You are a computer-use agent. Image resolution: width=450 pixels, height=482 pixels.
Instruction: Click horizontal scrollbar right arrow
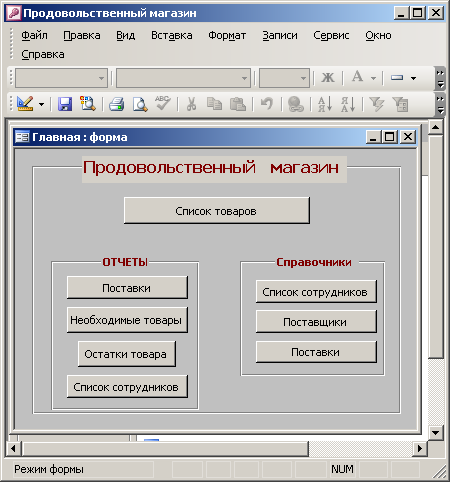[x=420, y=448]
